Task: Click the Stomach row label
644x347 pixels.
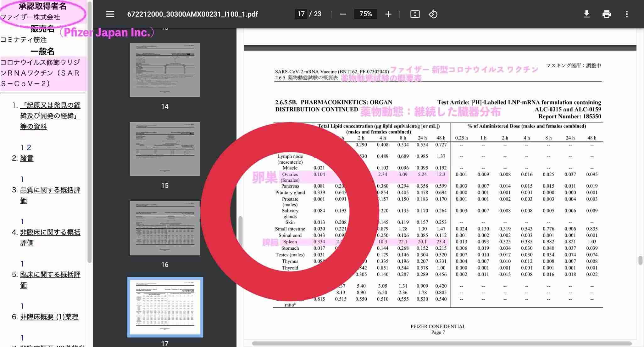Action: point(290,248)
